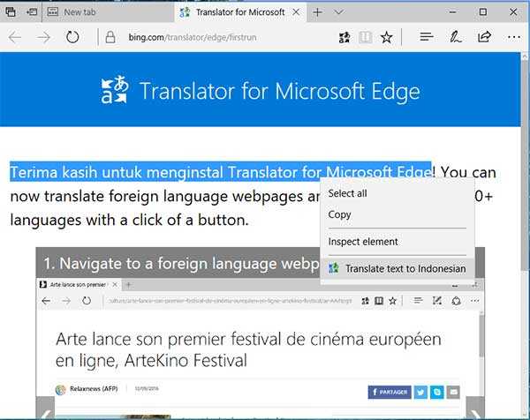Add notes with pen icon
The height and width of the screenshot is (420, 530).
click(x=455, y=37)
